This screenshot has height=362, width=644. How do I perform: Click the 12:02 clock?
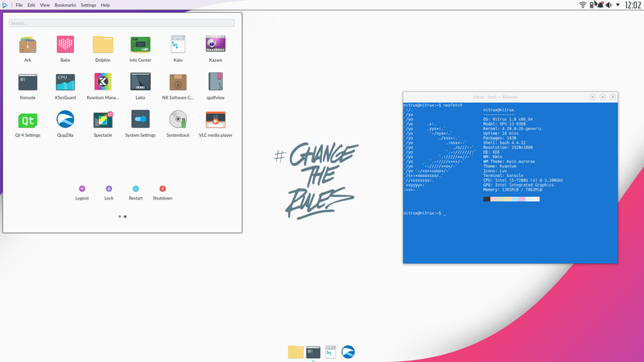point(633,5)
